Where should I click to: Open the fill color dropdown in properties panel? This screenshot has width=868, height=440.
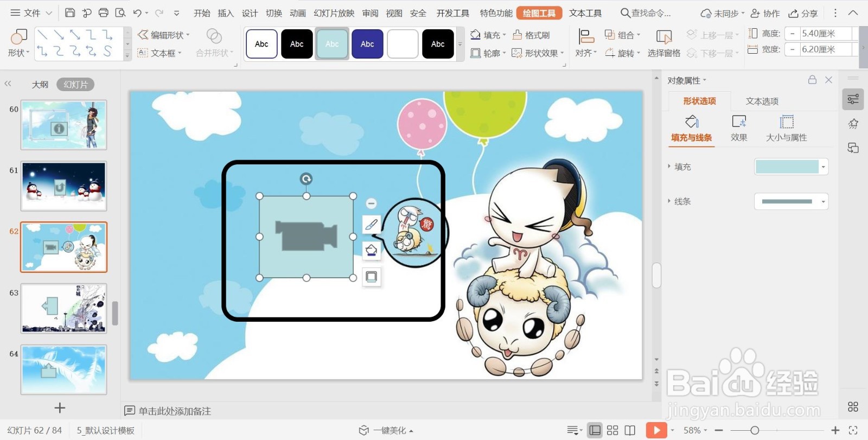point(824,167)
